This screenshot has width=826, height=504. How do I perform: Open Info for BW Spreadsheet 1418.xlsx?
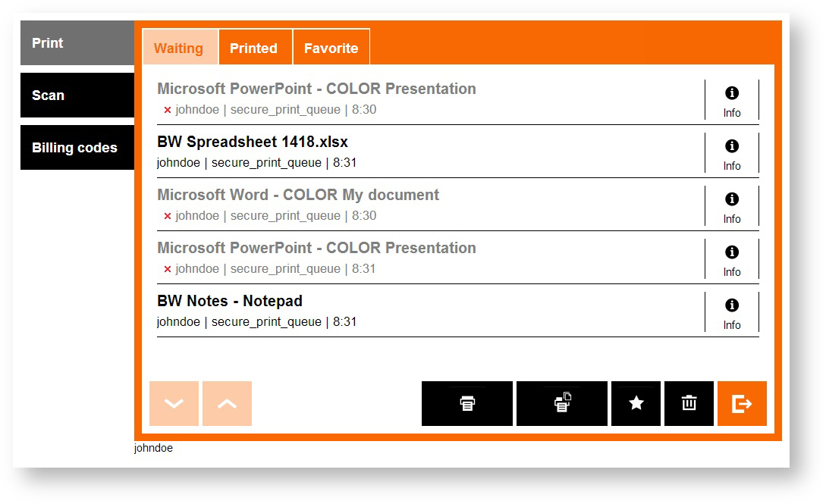pos(731,153)
